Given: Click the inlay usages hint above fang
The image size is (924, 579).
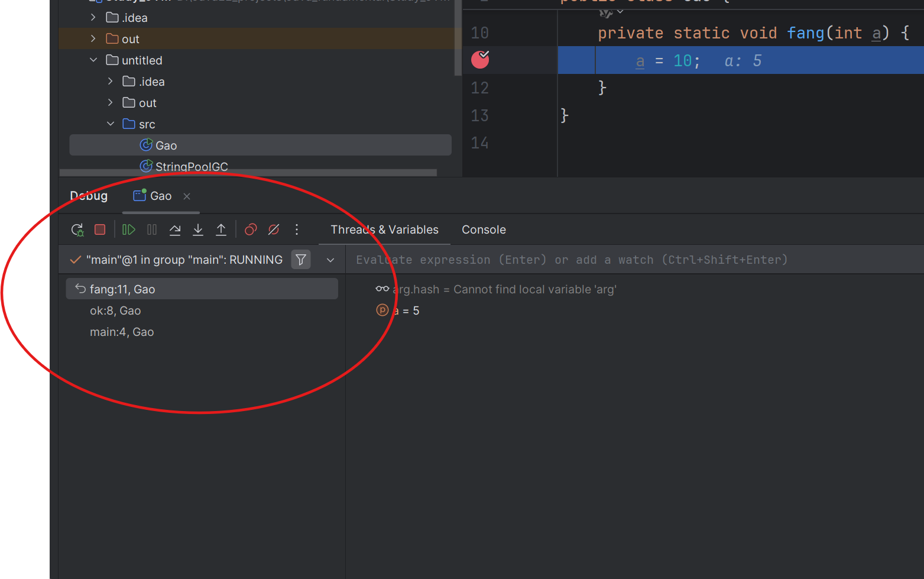Looking at the screenshot, I should (x=611, y=12).
